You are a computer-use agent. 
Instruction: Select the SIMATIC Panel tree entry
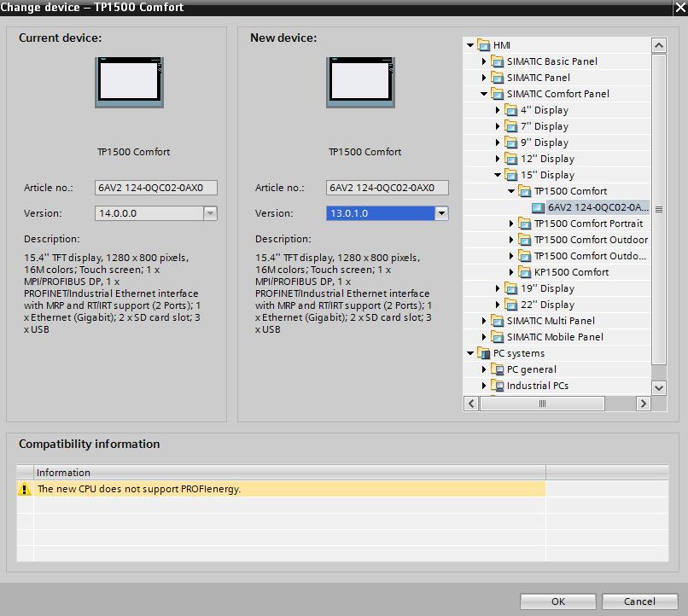pyautogui.click(x=539, y=78)
